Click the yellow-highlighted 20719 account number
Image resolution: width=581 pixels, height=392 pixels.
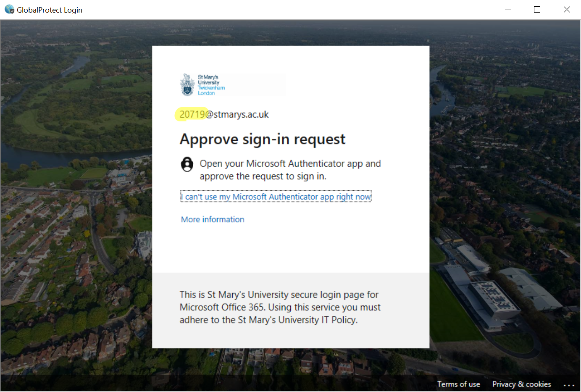(x=192, y=114)
